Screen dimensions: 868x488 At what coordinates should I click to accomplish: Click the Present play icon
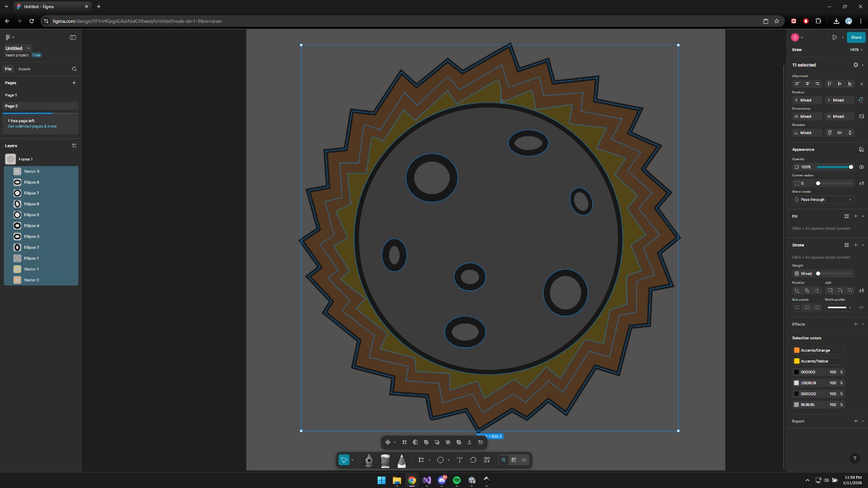click(x=834, y=37)
